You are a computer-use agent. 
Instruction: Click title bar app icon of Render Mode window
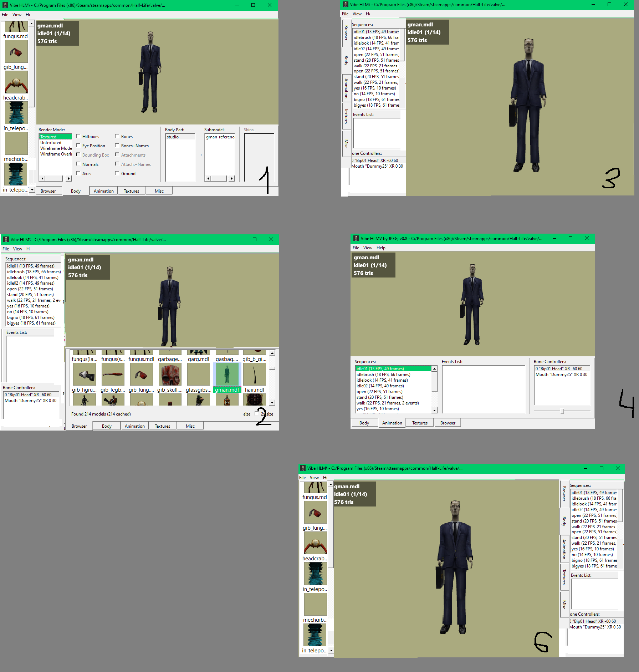coord(5,5)
